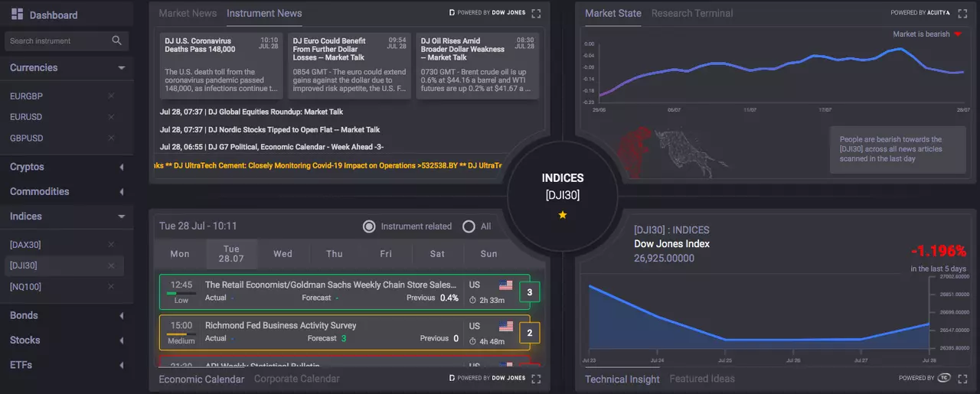Expand the Market State panel to fullscreen
This screenshot has width=980, height=394.
(x=962, y=13)
